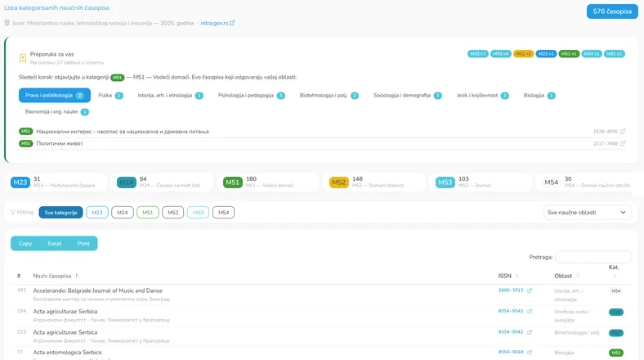The width and height of the screenshot is (644, 360).
Task: Click the blue M23 ×1 badge
Action: click(x=546, y=54)
